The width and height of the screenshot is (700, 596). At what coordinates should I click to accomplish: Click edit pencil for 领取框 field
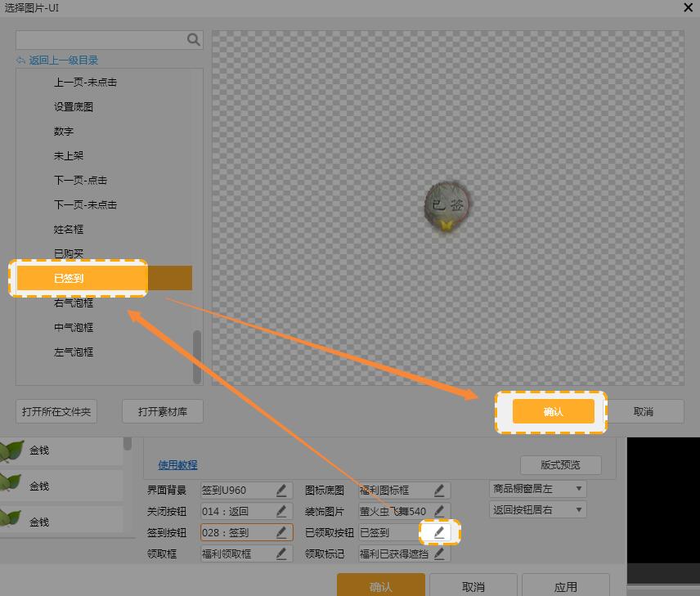281,553
